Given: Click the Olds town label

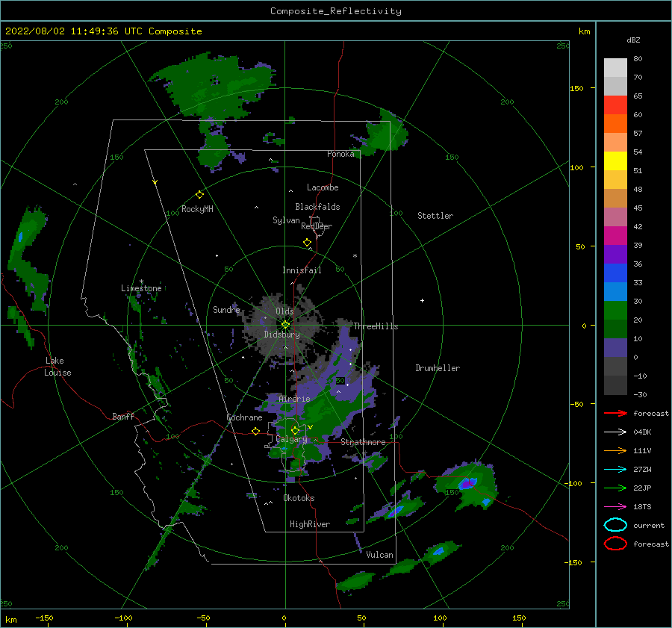Looking at the screenshot, I should click(x=284, y=311).
